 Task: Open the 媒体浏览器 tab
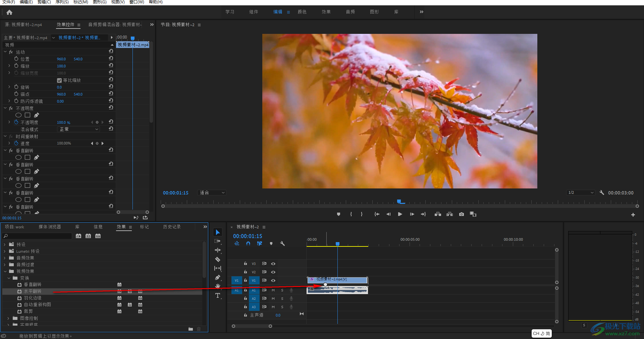click(50, 227)
